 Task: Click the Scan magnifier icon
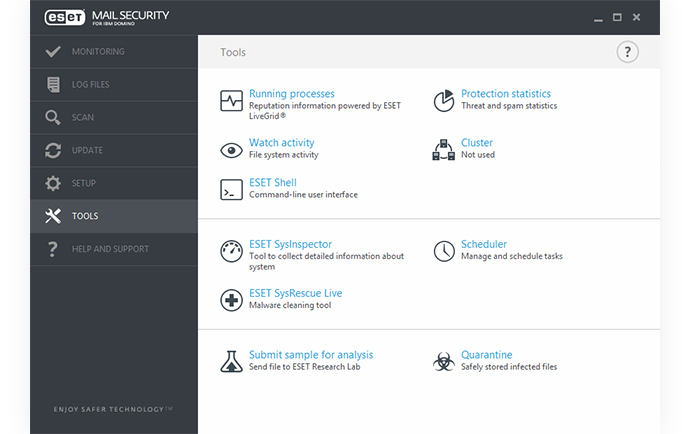click(53, 118)
